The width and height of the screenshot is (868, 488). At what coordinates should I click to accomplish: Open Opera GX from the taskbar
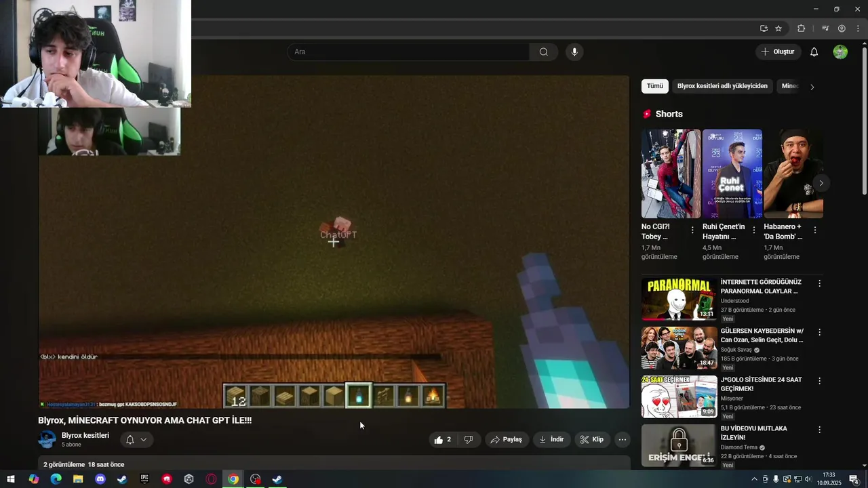(211, 479)
